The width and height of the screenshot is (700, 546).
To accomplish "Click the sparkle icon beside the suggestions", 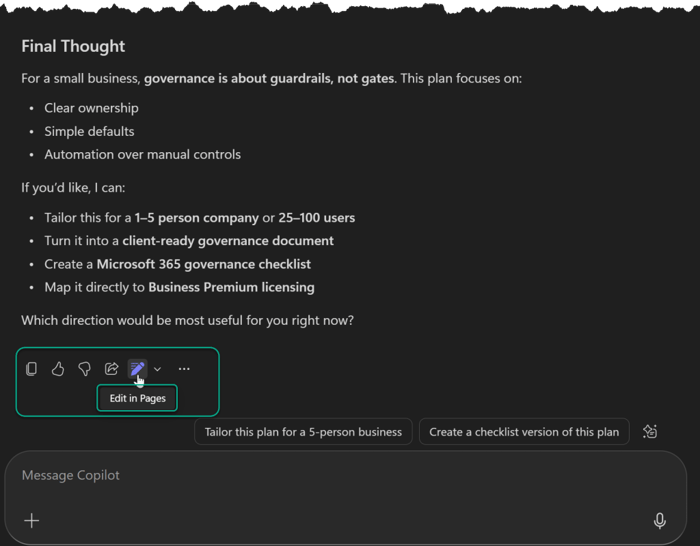I will [650, 432].
